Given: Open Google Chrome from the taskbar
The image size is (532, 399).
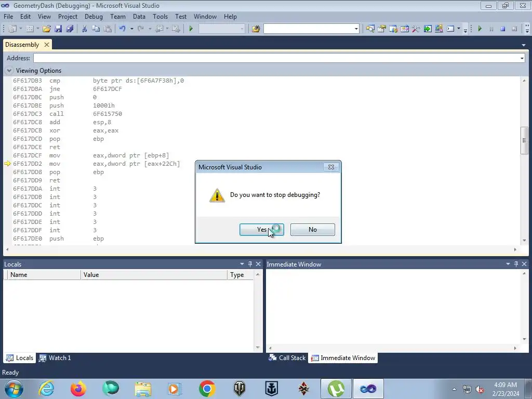Looking at the screenshot, I should click(207, 389).
